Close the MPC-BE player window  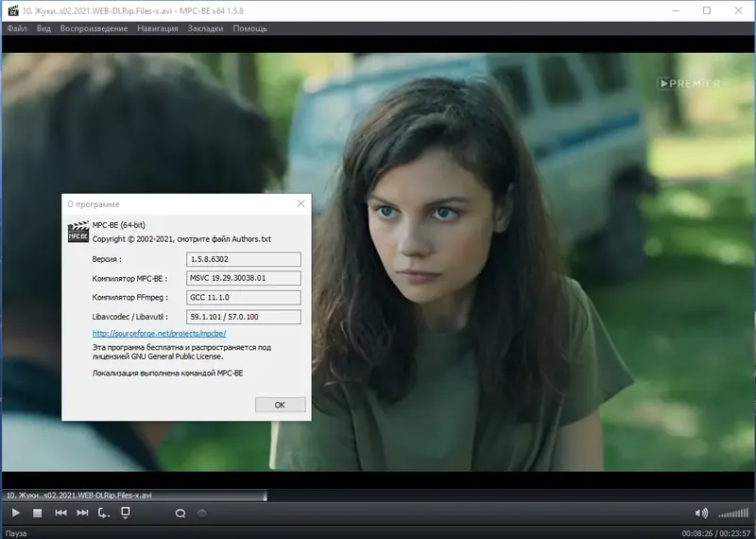click(738, 10)
